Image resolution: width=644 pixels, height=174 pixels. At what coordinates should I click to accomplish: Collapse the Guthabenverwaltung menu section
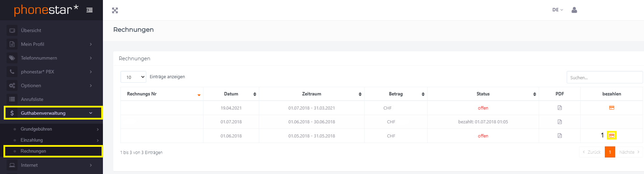[53, 113]
